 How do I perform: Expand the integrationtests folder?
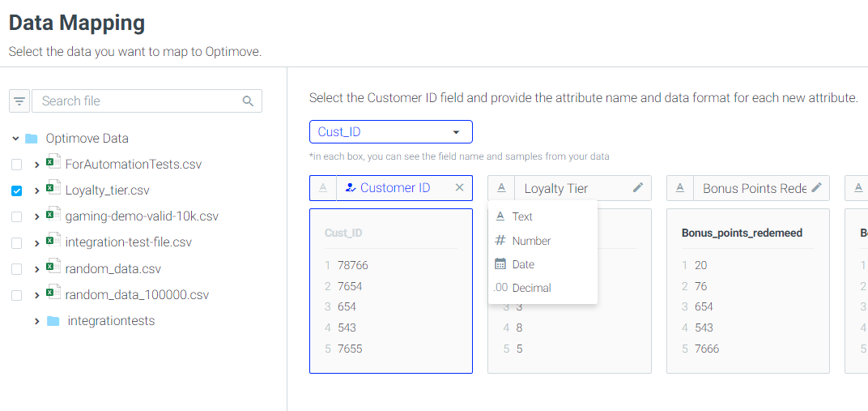37,321
